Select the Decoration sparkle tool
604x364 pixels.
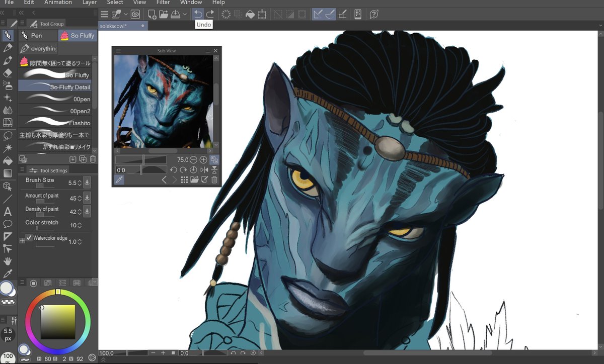(8, 98)
